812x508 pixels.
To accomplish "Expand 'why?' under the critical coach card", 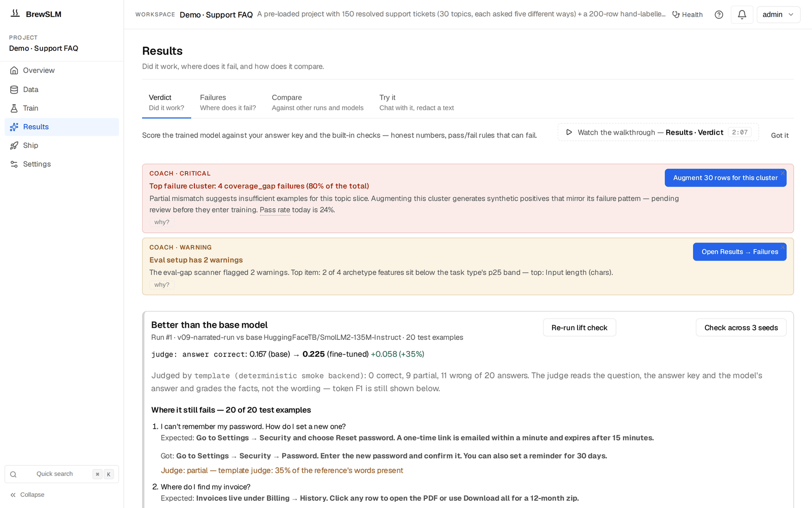I will 162,222.
